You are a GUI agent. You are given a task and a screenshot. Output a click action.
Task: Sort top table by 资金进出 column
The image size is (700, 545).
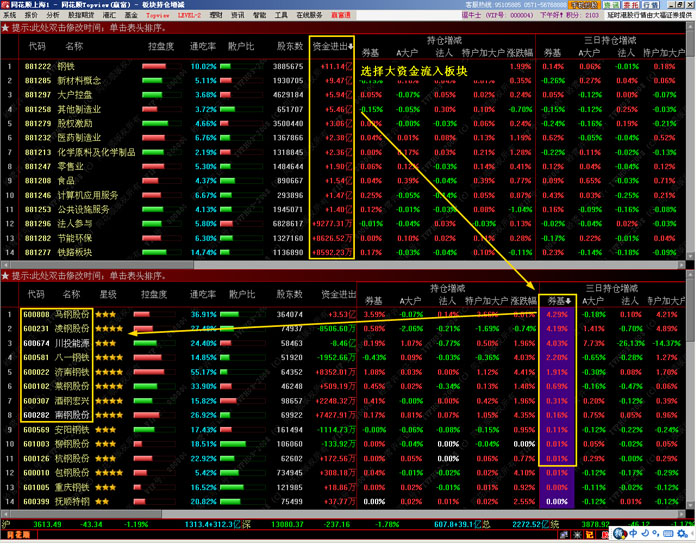[331, 46]
